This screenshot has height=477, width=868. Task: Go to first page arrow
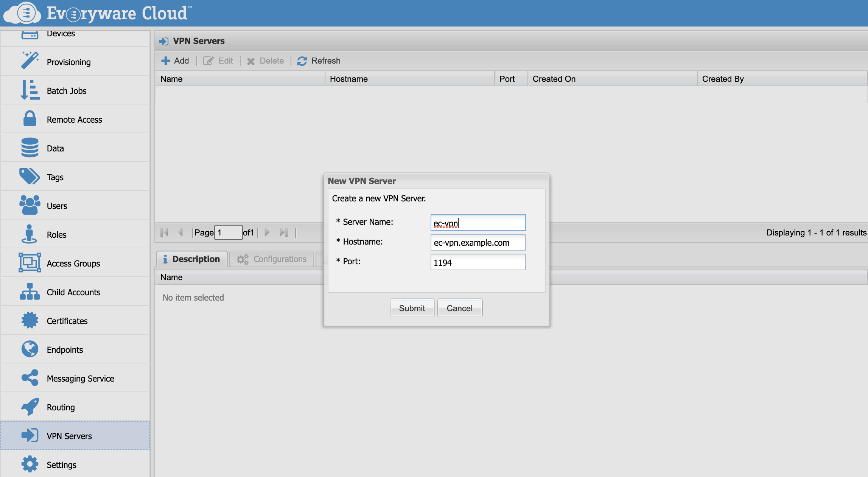165,232
